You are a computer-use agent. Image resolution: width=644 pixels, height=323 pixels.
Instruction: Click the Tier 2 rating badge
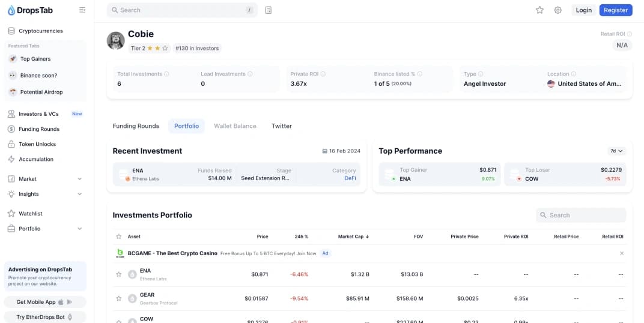(x=150, y=49)
